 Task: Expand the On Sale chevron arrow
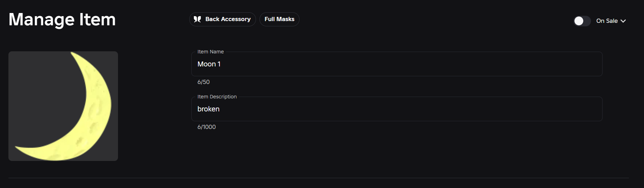623,21
